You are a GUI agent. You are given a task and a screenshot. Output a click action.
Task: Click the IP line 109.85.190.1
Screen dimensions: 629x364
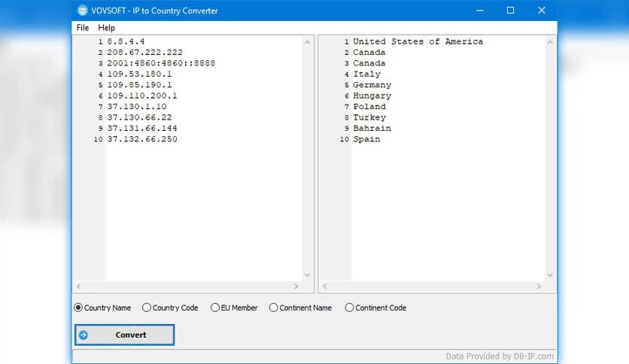click(x=140, y=85)
